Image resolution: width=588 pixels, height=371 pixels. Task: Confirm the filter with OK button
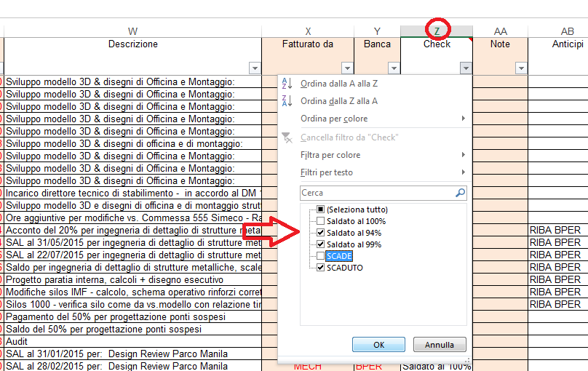pos(378,345)
